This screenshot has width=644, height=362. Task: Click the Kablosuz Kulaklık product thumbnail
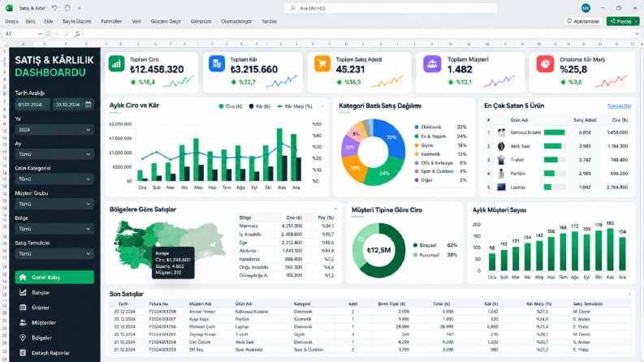(x=501, y=132)
